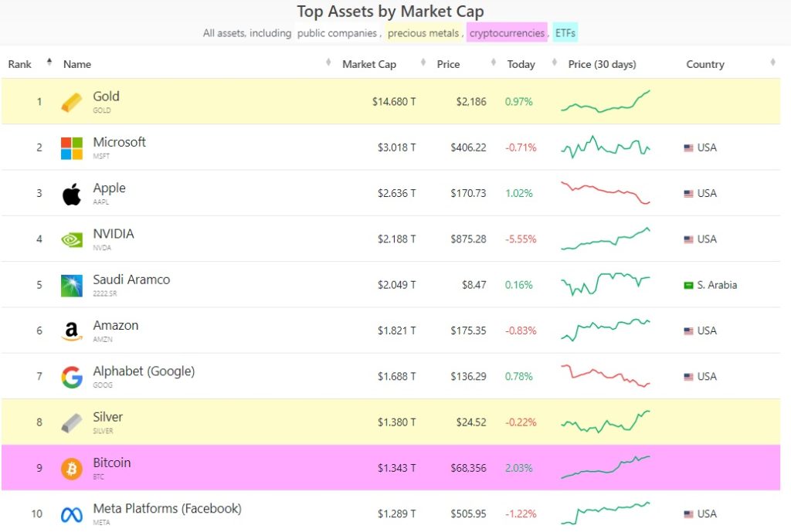The width and height of the screenshot is (791, 532).
Task: Switch to the ETFs filter
Action: [x=565, y=33]
